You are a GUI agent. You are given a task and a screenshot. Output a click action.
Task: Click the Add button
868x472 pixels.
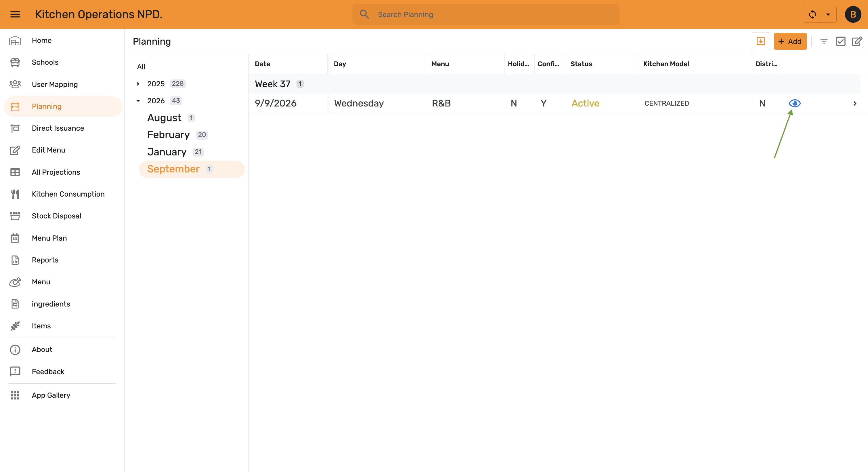(x=790, y=41)
